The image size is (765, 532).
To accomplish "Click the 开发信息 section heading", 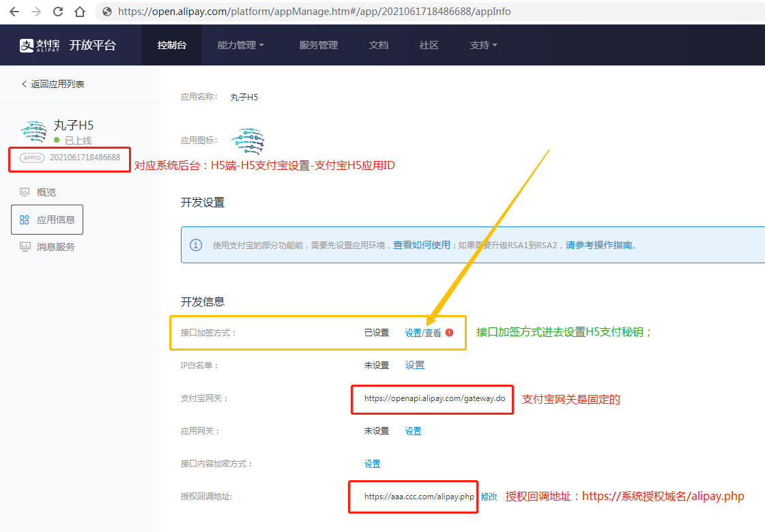I will point(203,302).
